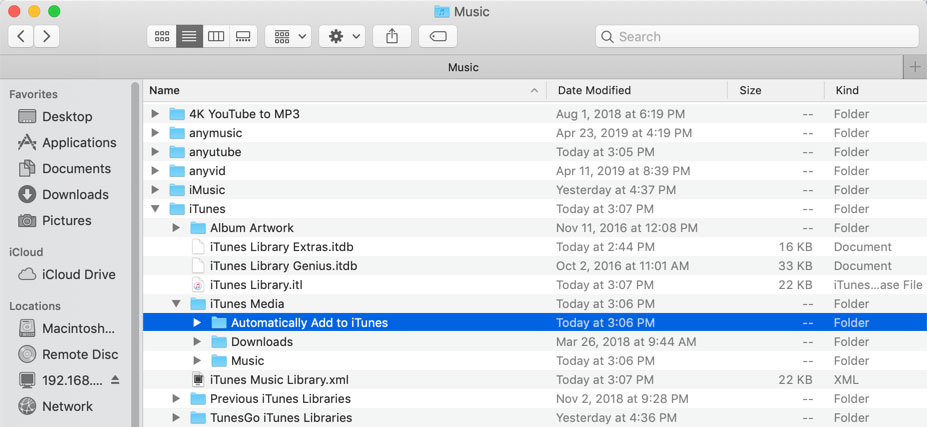Expand the Music subfolder under iTunes Media
The image size is (927, 427).
pos(197,361)
